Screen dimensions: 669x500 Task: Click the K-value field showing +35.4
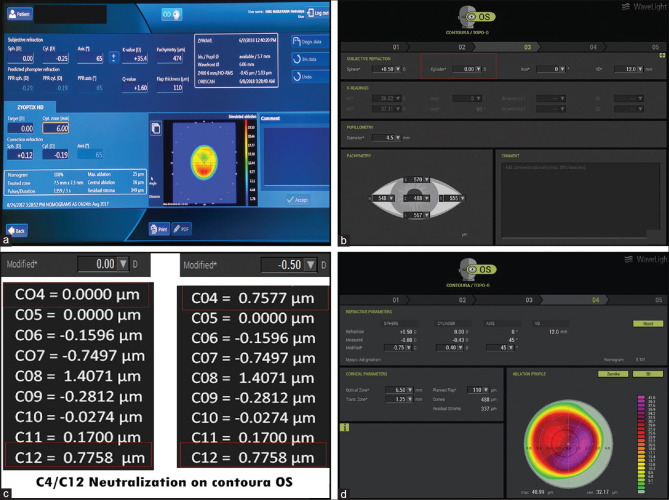(x=135, y=58)
